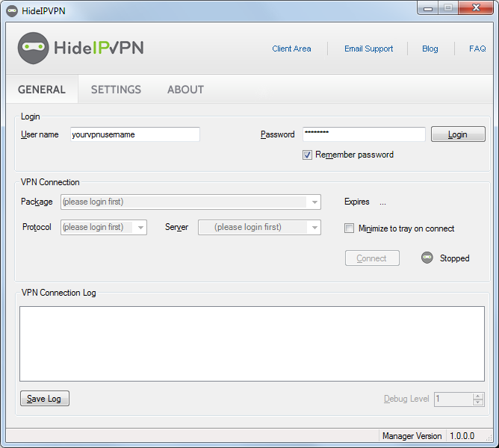Click the Expires label
The height and width of the screenshot is (448, 499).
(357, 202)
